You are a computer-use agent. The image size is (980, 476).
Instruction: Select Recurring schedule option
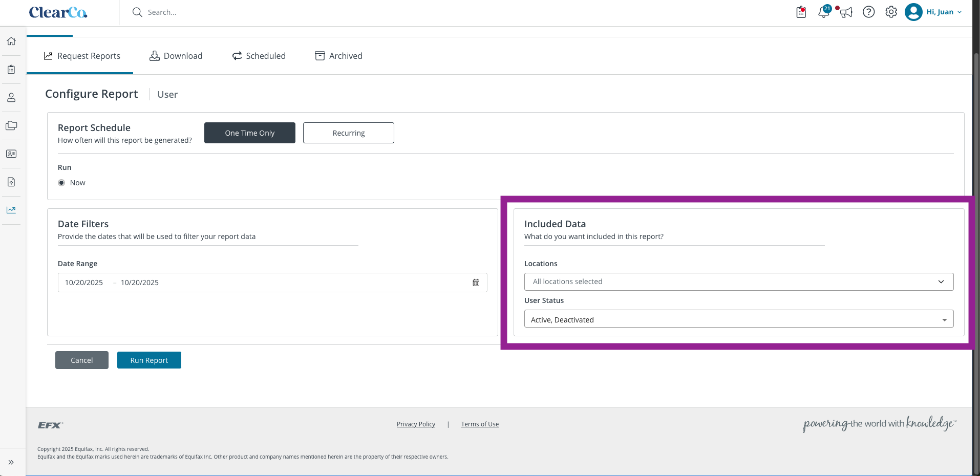click(349, 133)
